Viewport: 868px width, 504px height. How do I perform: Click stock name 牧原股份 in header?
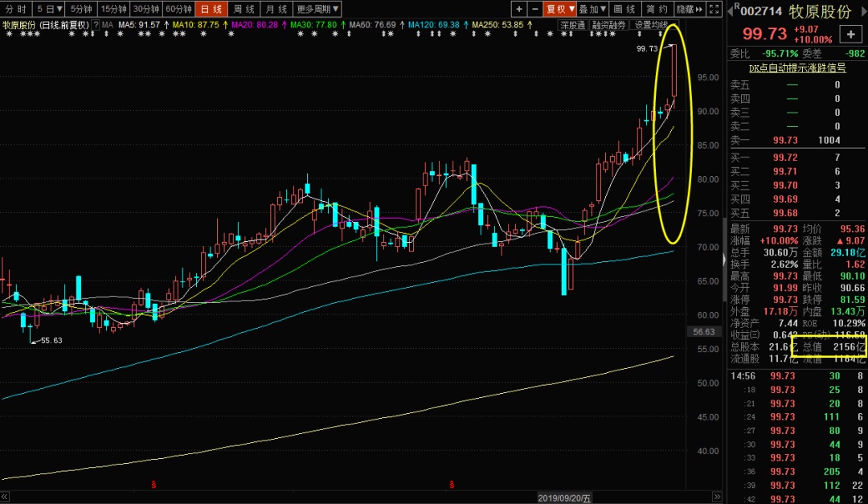(820, 11)
